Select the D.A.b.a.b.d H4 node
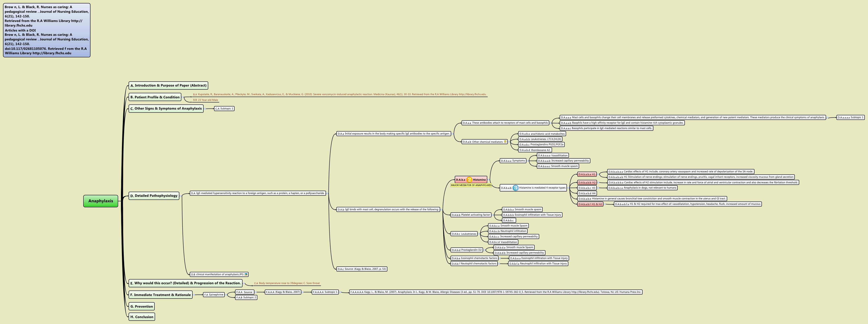The width and height of the screenshot is (868, 324). (x=587, y=193)
